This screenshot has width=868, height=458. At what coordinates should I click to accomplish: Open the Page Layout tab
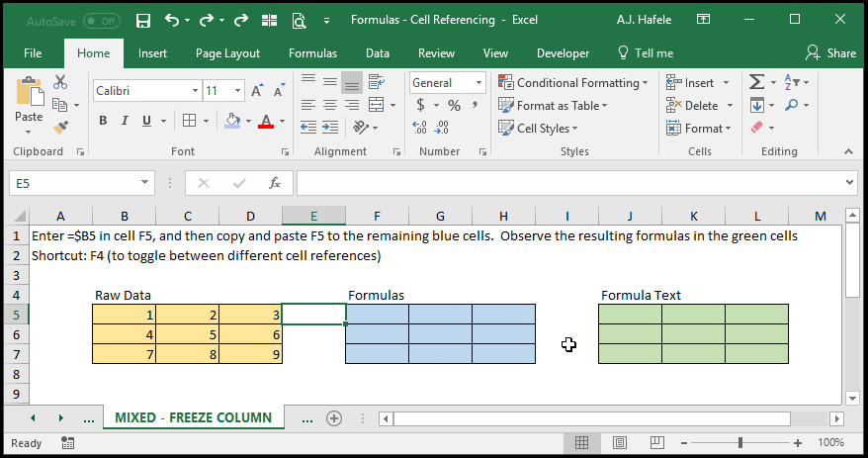tap(227, 53)
